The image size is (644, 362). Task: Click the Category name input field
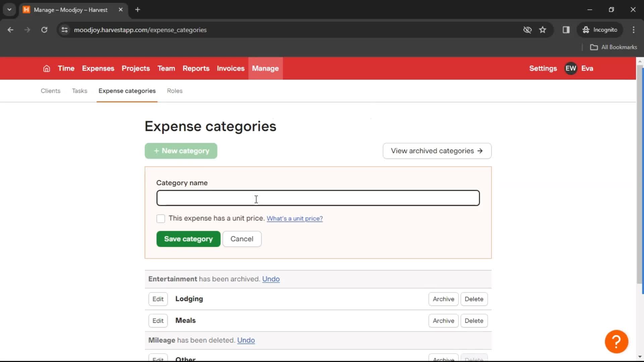(x=318, y=198)
